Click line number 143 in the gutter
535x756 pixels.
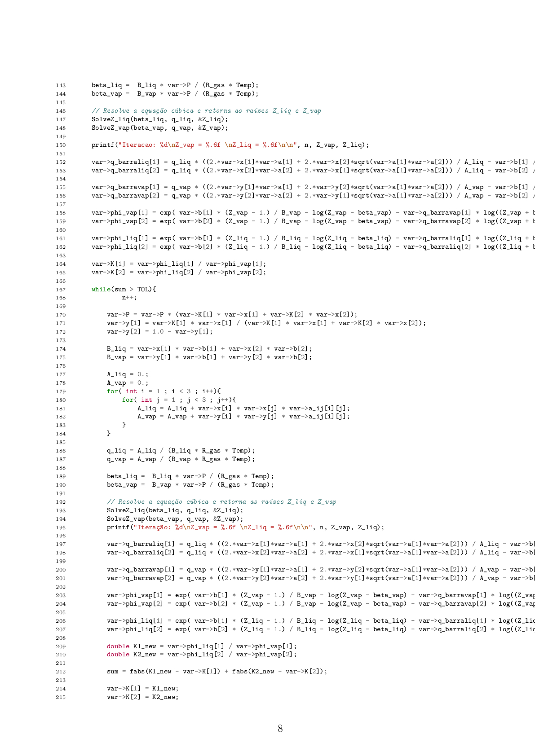[x=60, y=85]
